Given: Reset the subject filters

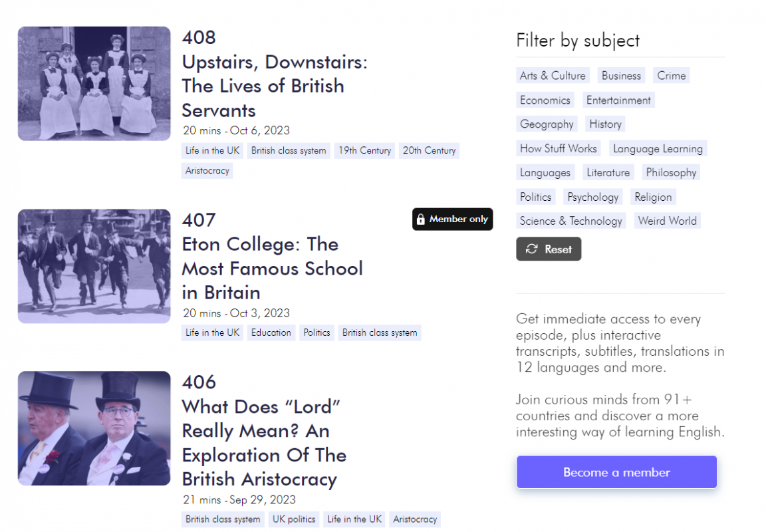Looking at the screenshot, I should 549,249.
